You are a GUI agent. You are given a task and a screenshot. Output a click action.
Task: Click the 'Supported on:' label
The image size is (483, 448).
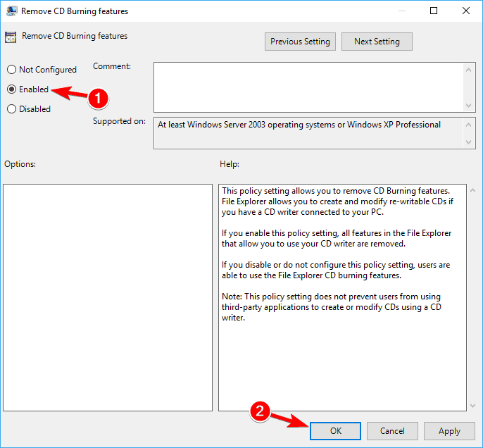point(119,121)
